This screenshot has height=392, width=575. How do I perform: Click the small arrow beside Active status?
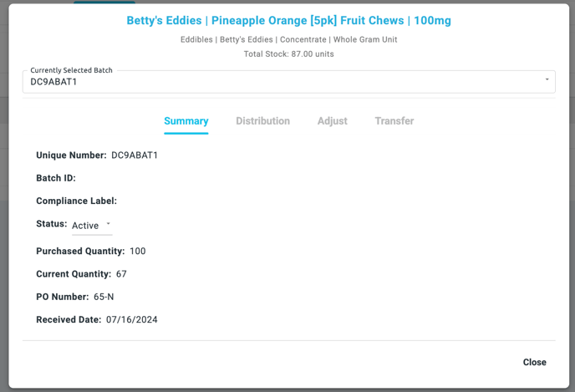pos(109,224)
